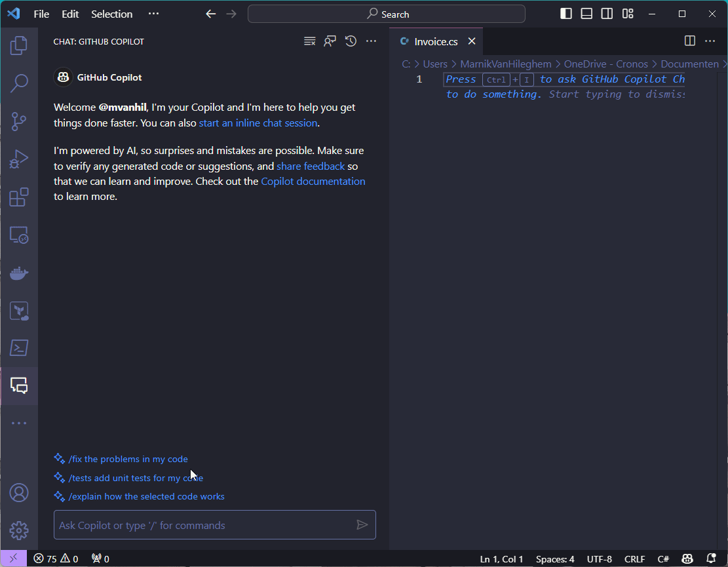Toggle the bottom panel
Screen dimensions: 728x567
(586, 14)
